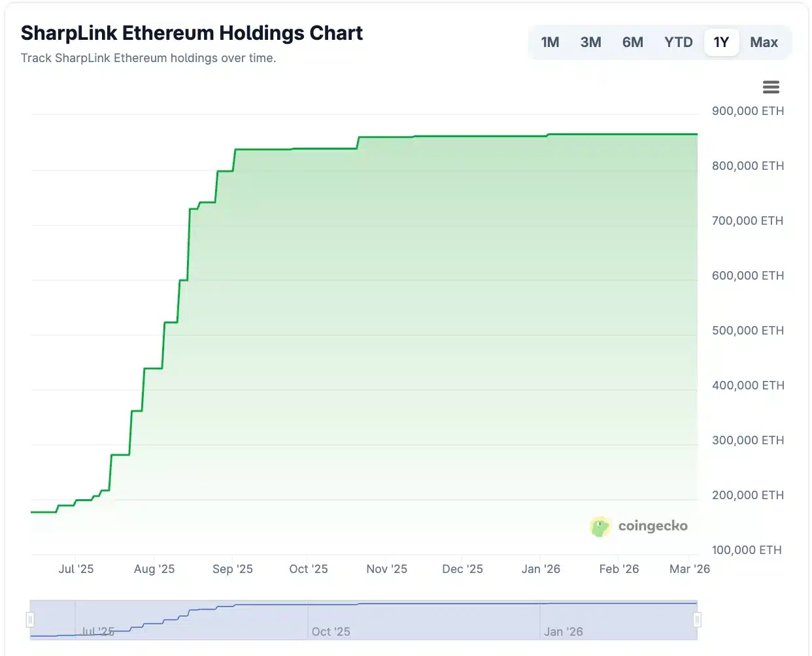
Task: Activate the 1Y range selector
Action: pyautogui.click(x=721, y=42)
